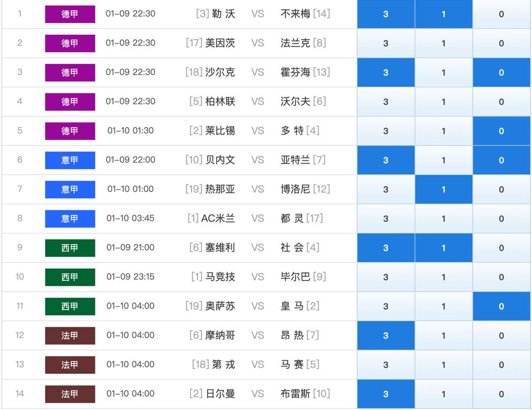Select the 0 option for 日尔曼 vs 布雷斯
This screenshot has width=532, height=410.
[501, 394]
